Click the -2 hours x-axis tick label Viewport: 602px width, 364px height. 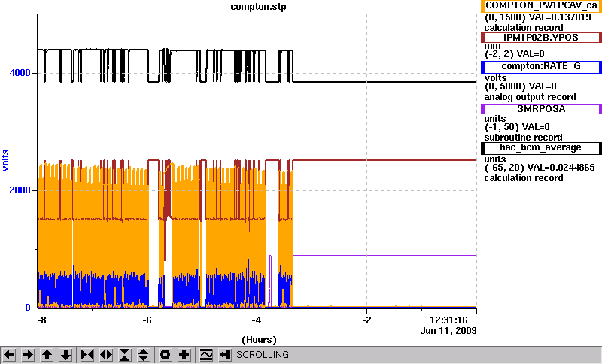click(366, 320)
